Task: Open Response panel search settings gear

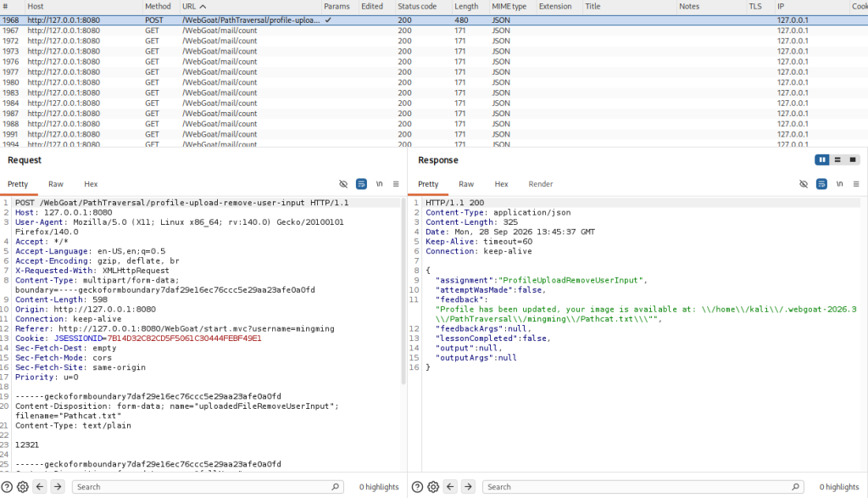Action: 433,487
